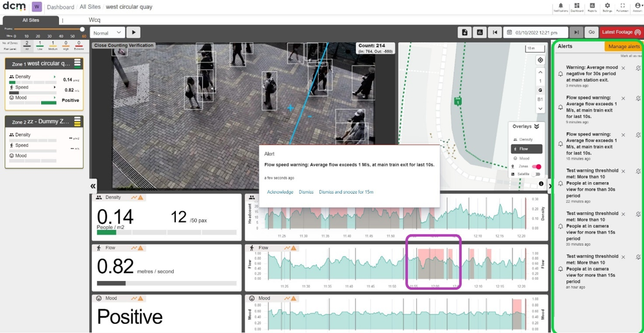
Task: Adjust the frames slider handle
Action: (82, 29)
